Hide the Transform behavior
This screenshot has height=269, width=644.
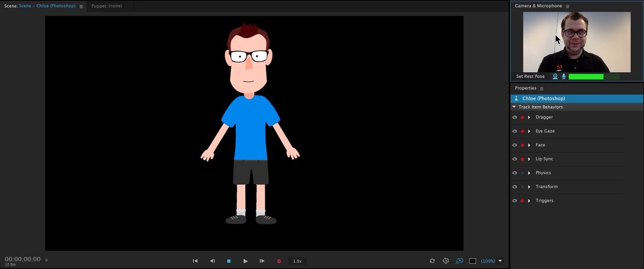point(515,187)
